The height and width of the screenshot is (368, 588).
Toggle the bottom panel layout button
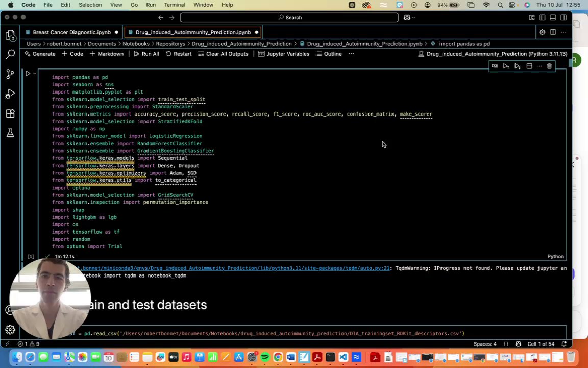click(553, 17)
